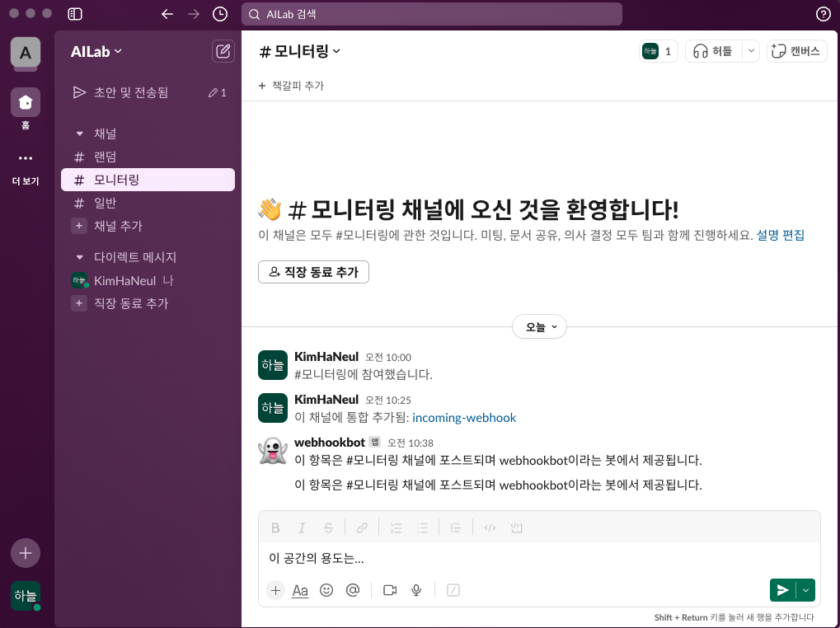Open the More (더 보기) ellipsis icon
Viewport: 840px width, 628px height.
[x=26, y=158]
